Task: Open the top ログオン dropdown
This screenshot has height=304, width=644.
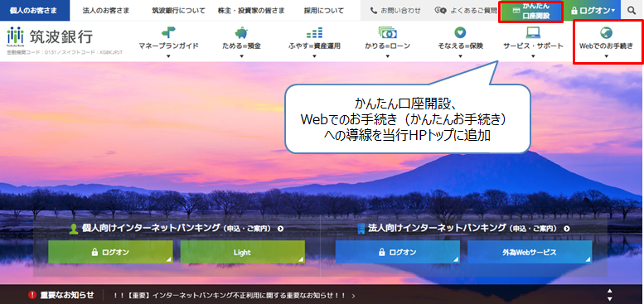Action: click(x=593, y=10)
